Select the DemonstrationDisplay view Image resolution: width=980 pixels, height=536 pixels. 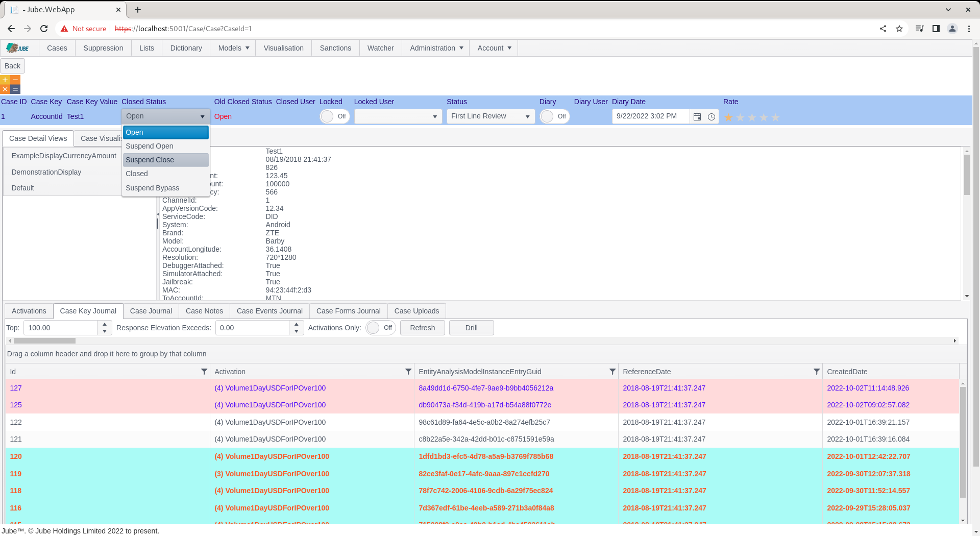[x=46, y=172]
